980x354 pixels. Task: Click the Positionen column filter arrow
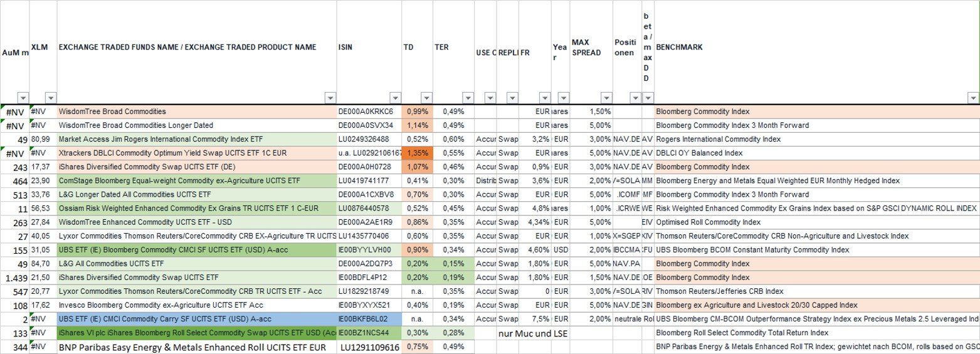635,98
